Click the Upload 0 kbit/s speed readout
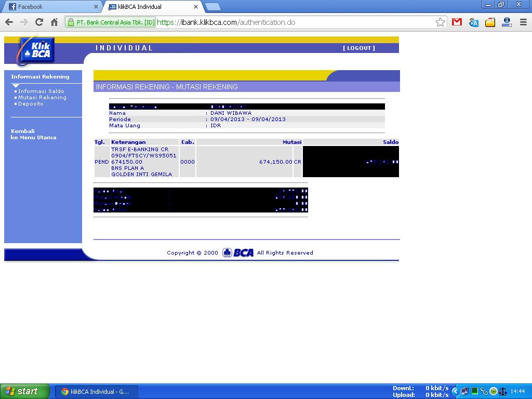Screen dimensions: 532x399 420,395
